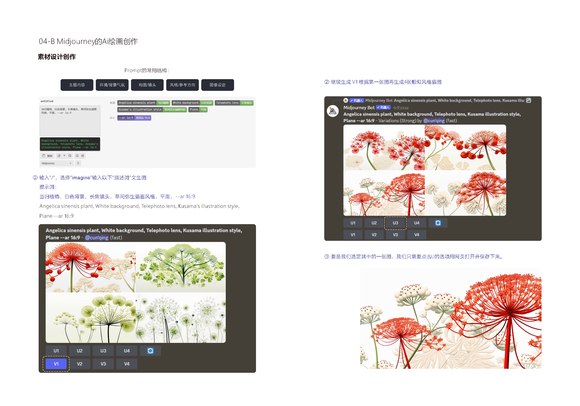Viewport: 580px width, 406px height.
Task: Click U1 under the green flower grid
Action: coord(56,351)
